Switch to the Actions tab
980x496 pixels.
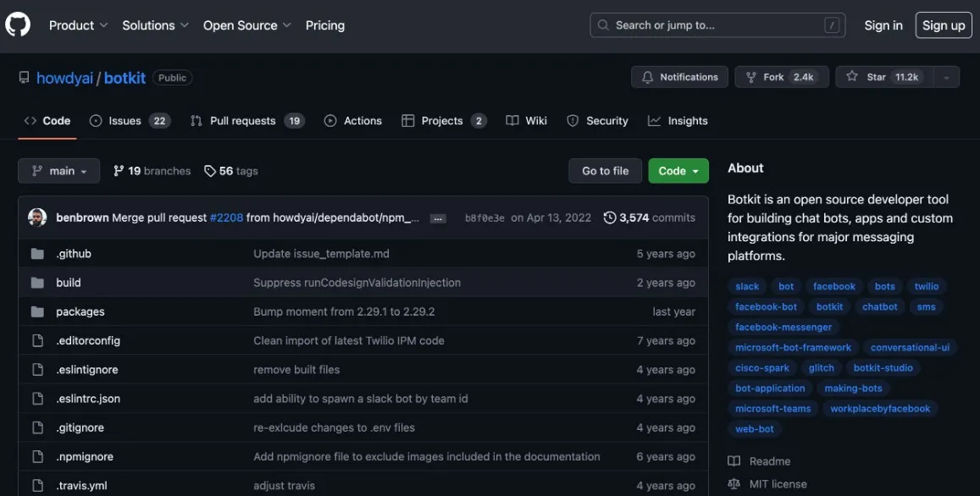point(353,121)
